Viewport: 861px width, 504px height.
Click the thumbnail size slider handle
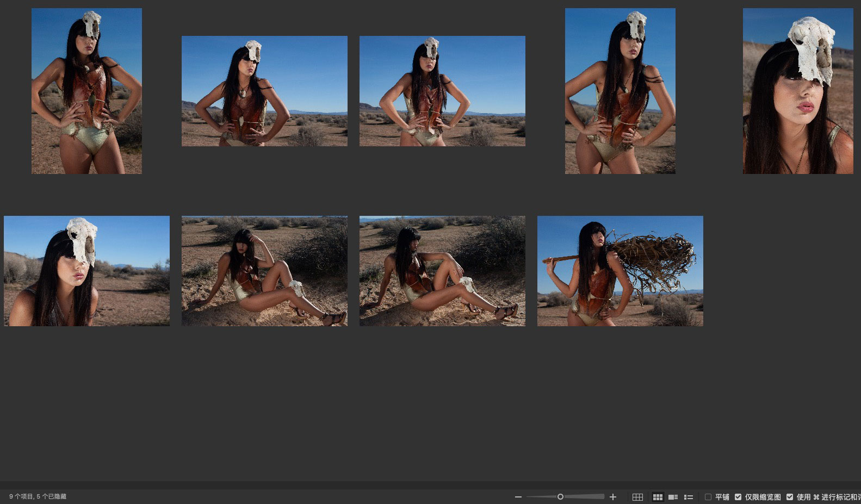[560, 496]
